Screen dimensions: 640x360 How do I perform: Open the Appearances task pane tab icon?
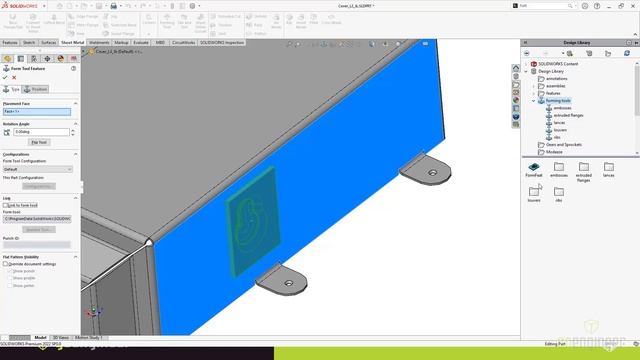[x=516, y=100]
